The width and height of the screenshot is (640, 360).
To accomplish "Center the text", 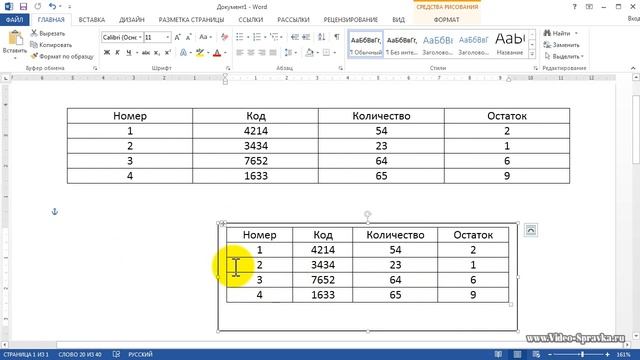I will [x=251, y=53].
